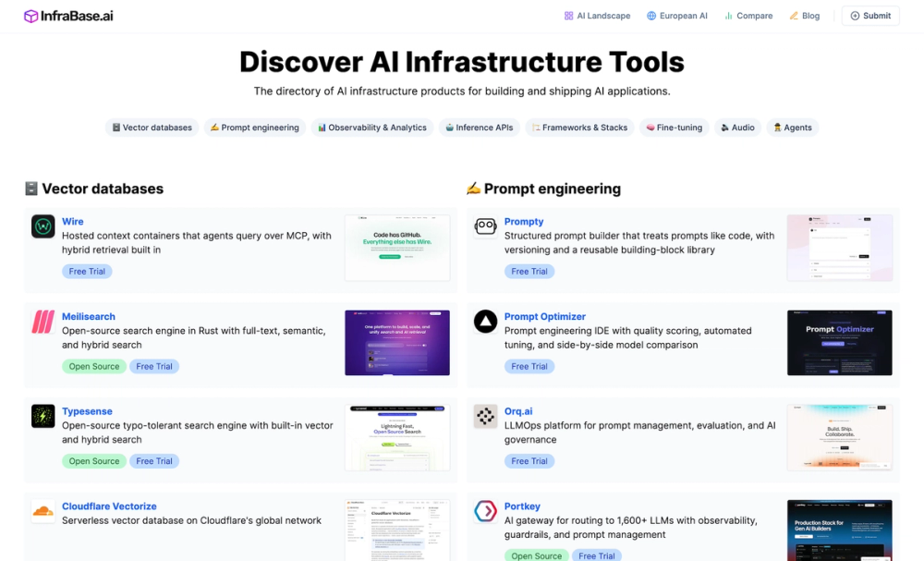Click the Prompty robot face logo
924x561 pixels.
pyautogui.click(x=486, y=226)
